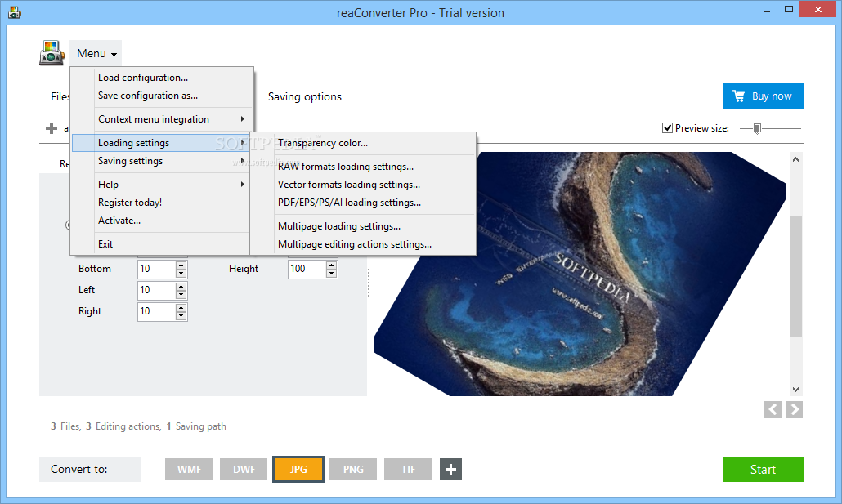Click the "3 Files" status text

(65, 426)
